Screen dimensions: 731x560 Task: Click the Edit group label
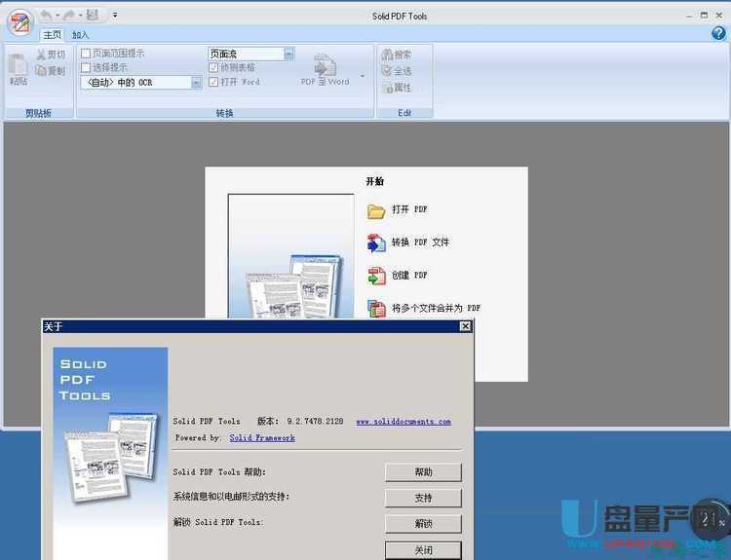(x=404, y=113)
